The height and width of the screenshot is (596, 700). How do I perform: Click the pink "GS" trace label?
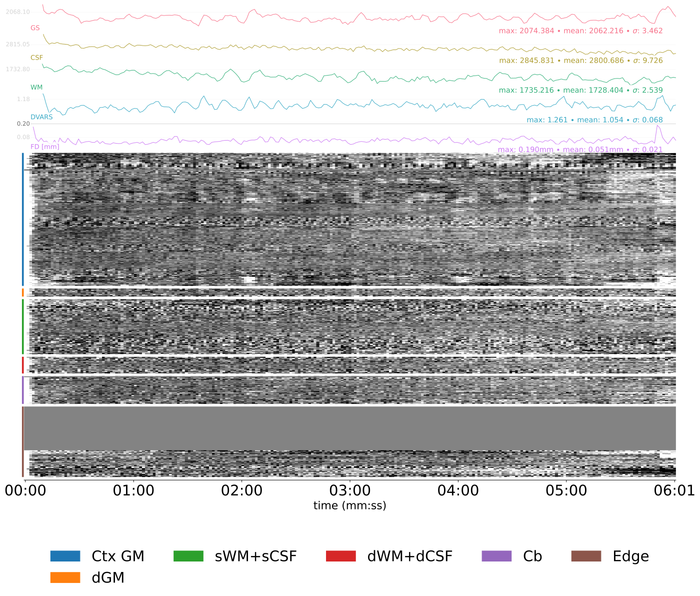pos(35,28)
